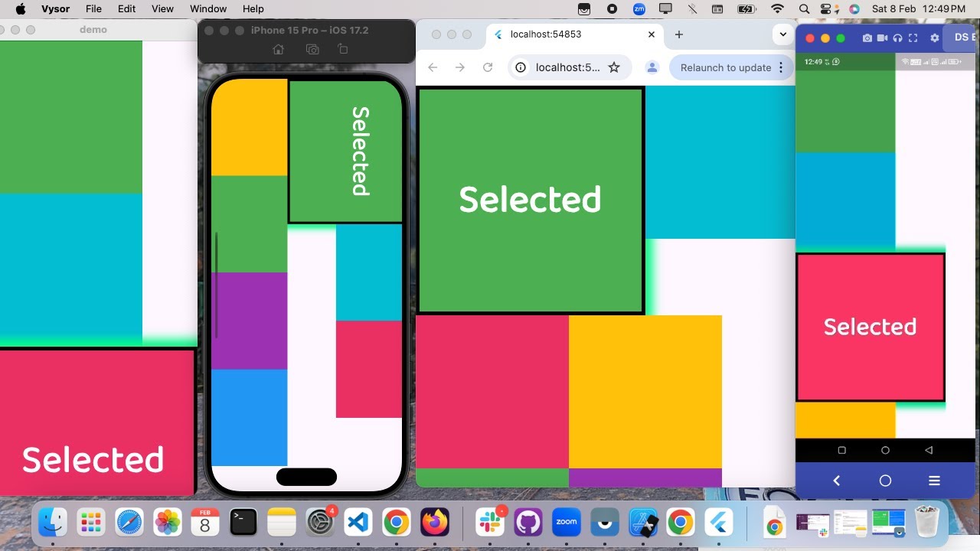
Task: Close the localhost:54853 tab
Action: [x=652, y=34]
